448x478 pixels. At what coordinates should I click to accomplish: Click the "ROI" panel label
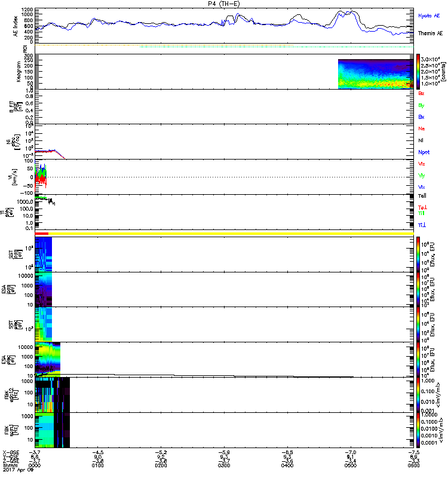(25, 48)
